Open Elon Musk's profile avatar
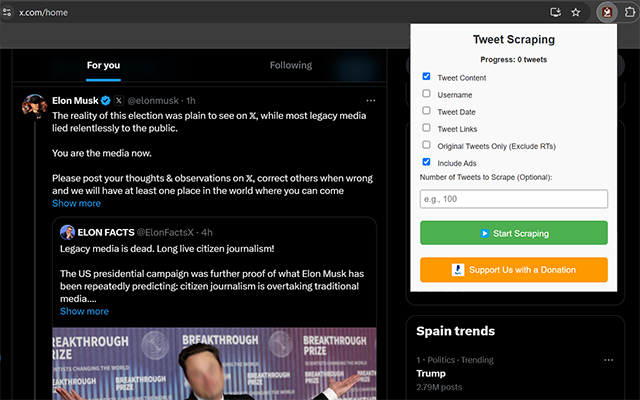 (x=34, y=107)
